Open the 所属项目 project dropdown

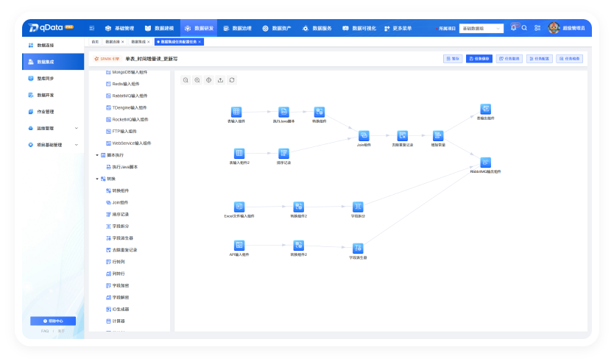(481, 29)
